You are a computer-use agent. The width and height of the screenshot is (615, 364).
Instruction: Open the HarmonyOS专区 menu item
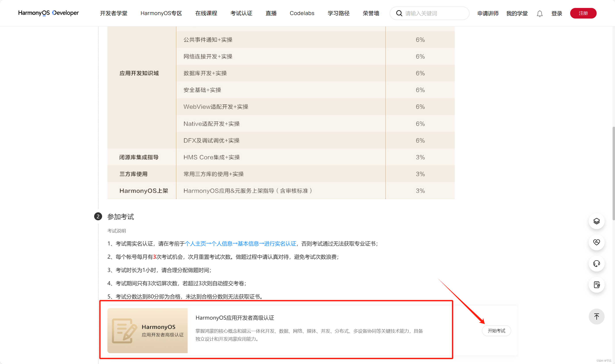click(x=161, y=13)
